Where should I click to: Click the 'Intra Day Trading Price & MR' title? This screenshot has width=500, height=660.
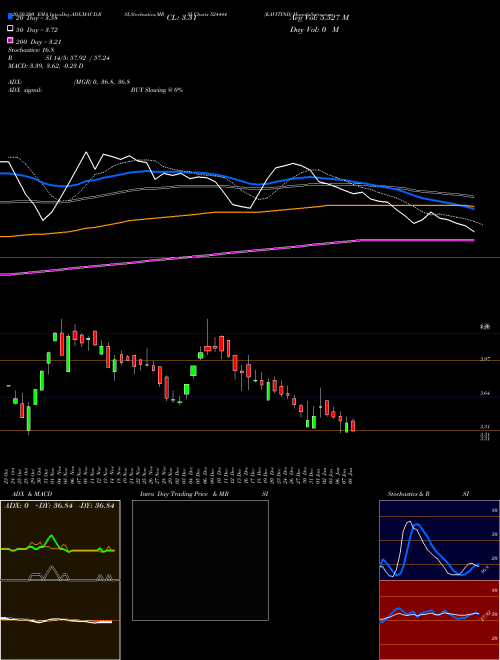[184, 494]
